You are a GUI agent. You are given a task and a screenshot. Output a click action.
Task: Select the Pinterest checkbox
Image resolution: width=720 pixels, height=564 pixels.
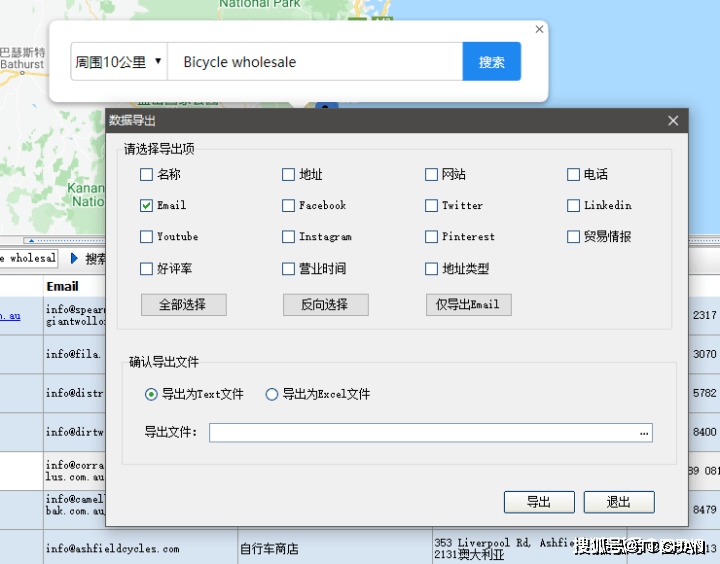431,237
